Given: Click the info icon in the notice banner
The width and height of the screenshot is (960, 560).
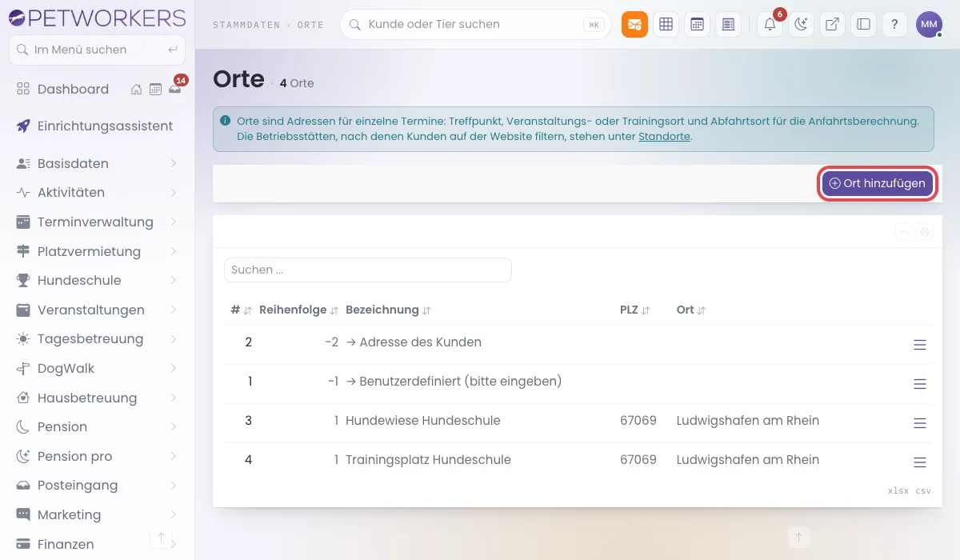Looking at the screenshot, I should (x=226, y=122).
